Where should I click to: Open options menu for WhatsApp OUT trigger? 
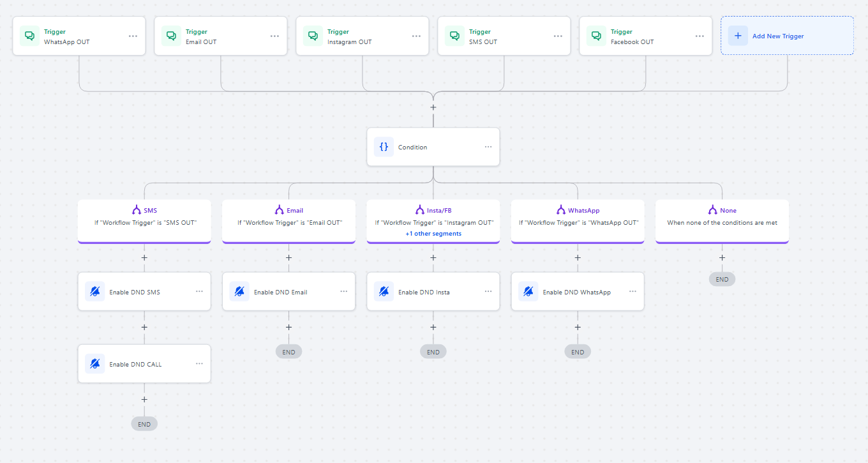[x=133, y=36]
